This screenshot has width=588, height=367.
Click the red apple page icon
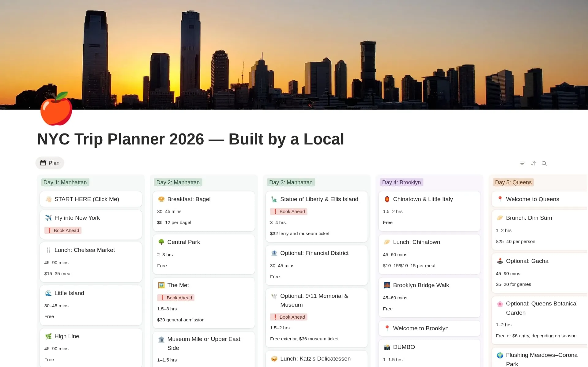pyautogui.click(x=56, y=109)
